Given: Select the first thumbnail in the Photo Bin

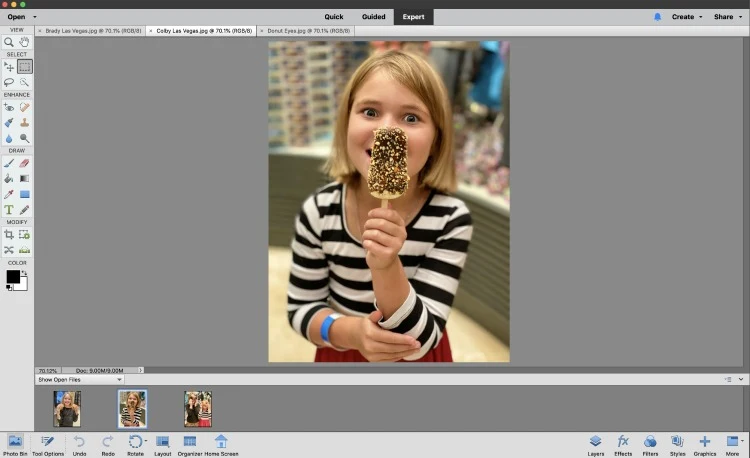Looking at the screenshot, I should tap(67, 408).
